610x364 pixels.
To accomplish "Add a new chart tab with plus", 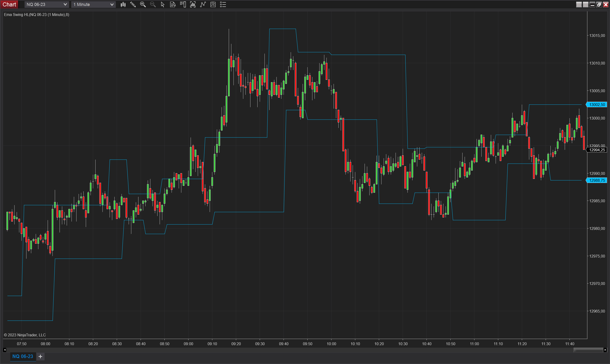I will (x=41, y=356).
